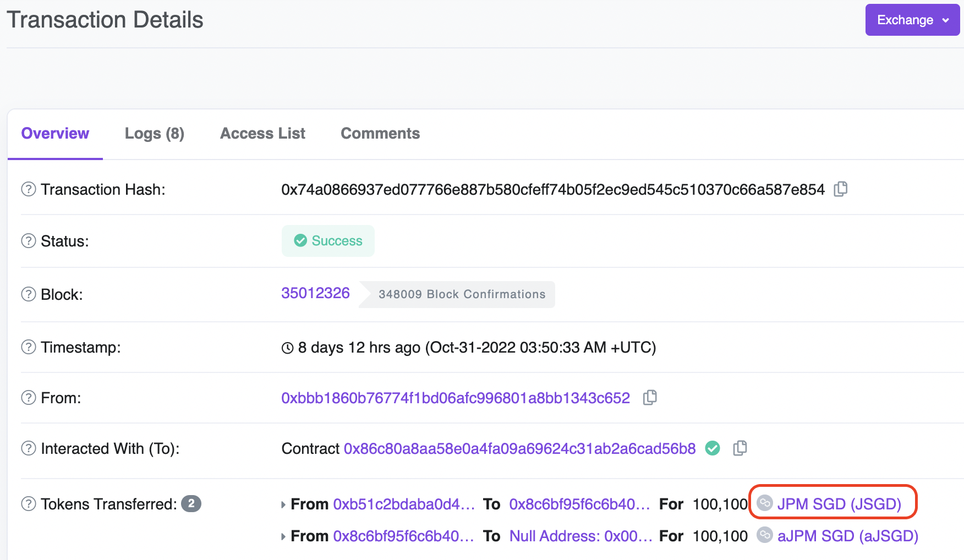Click the 100,100 amount in JSGD row
964x560 pixels.
click(720, 504)
